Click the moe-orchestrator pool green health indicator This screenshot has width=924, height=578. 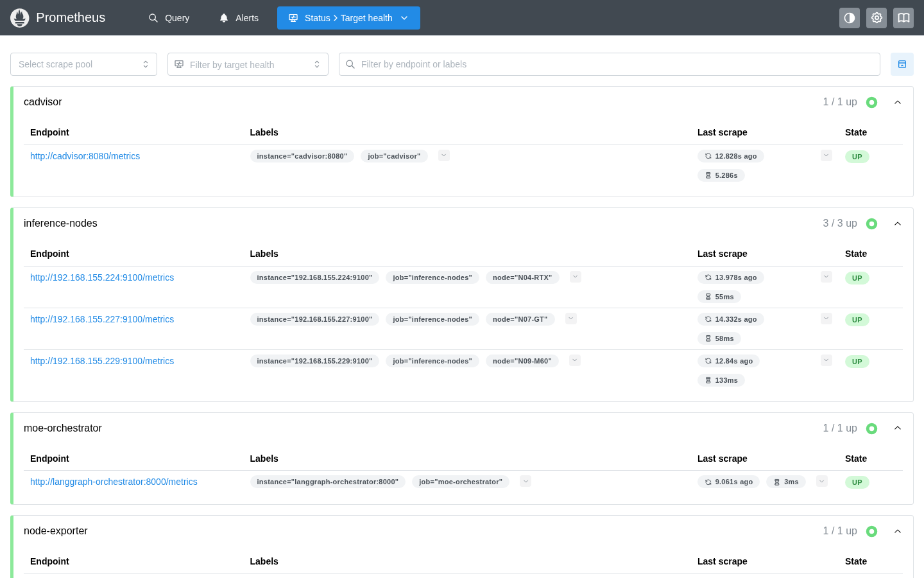[871, 428]
